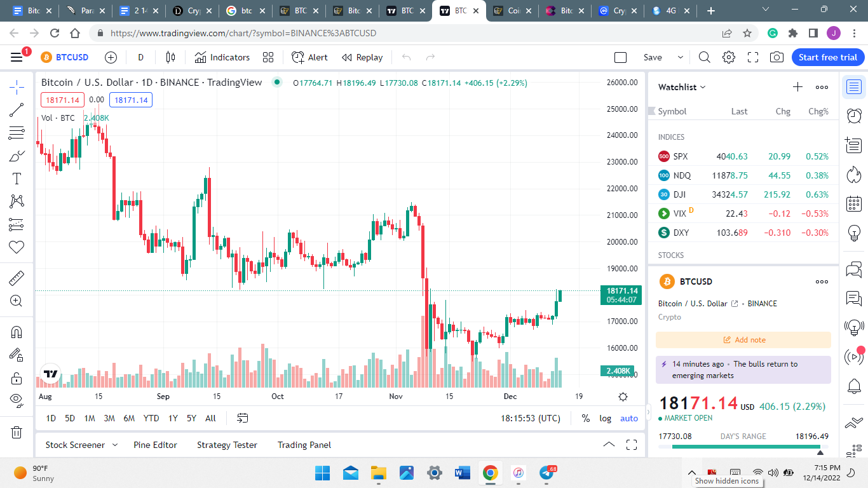Change the D timeframe interval
This screenshot has height=488, width=868.
141,57
